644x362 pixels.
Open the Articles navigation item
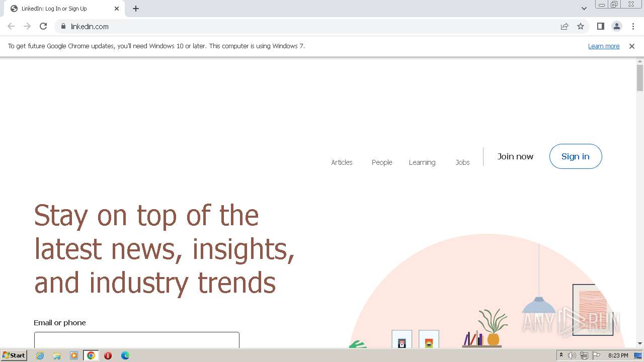point(342,162)
